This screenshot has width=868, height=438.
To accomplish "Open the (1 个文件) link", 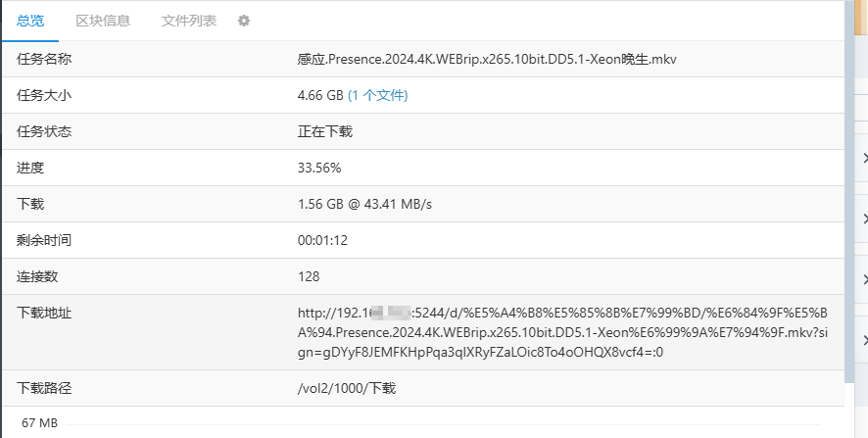I will click(x=378, y=95).
